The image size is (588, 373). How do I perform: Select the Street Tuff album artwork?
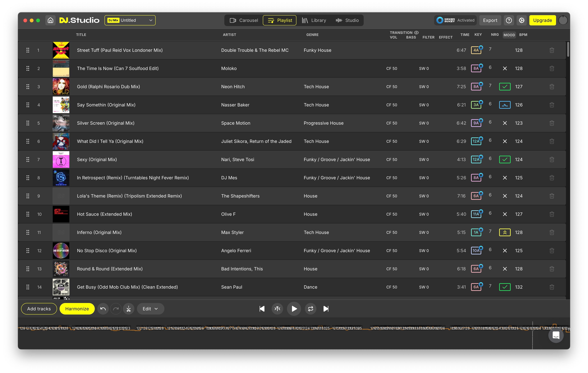click(x=61, y=50)
